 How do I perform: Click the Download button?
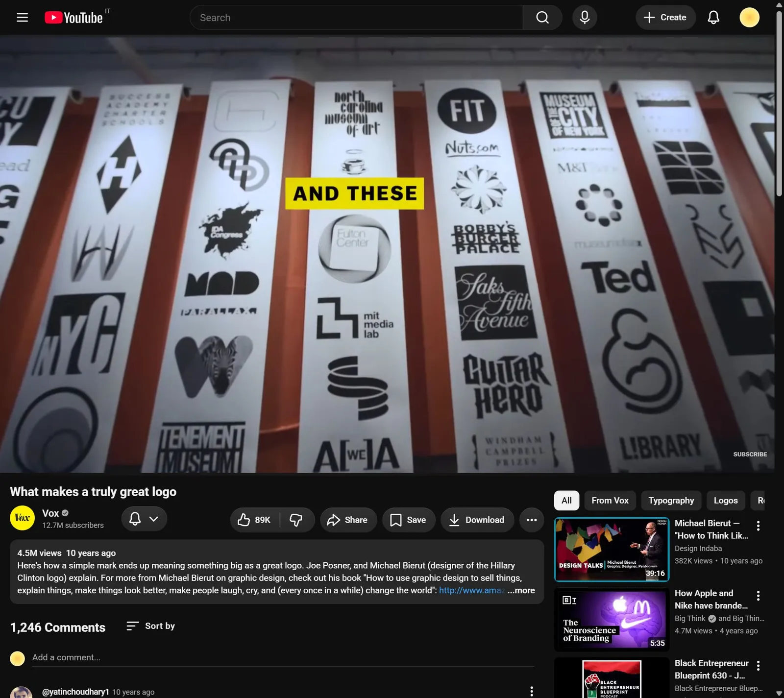click(477, 520)
